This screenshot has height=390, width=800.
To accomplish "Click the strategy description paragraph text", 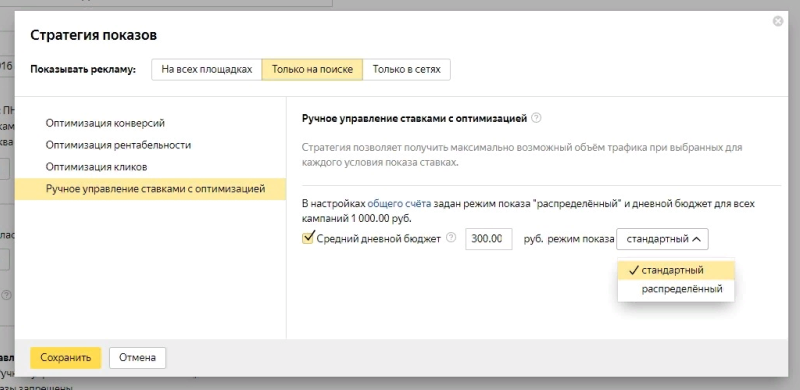I will coord(521,155).
